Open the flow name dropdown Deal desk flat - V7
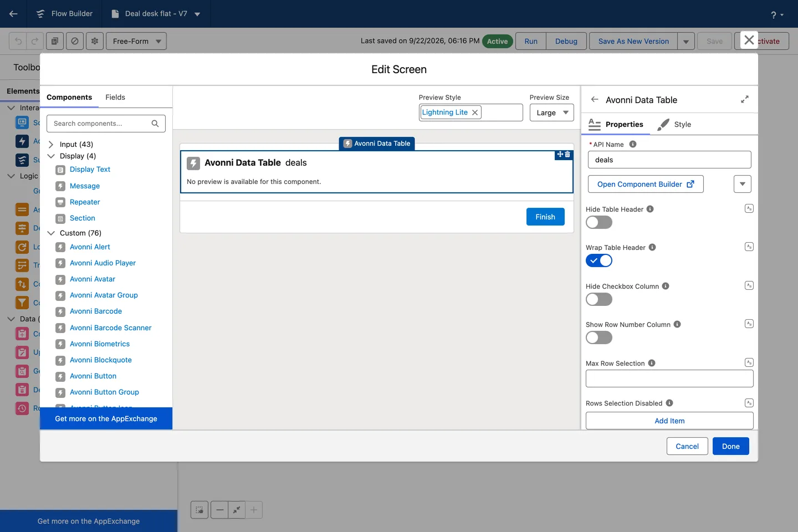Image resolution: width=798 pixels, height=532 pixels. tap(197, 14)
